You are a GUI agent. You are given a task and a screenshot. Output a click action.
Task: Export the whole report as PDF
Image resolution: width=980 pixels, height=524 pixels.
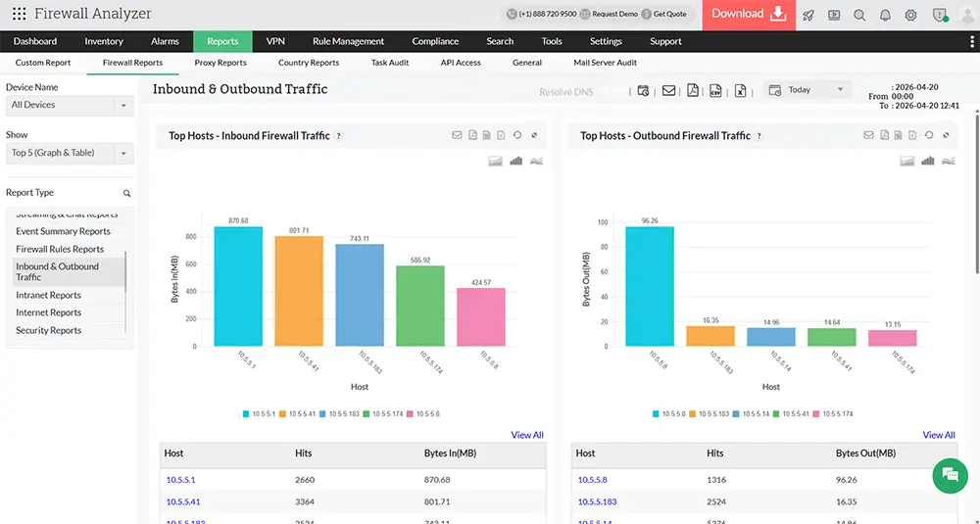tap(693, 90)
